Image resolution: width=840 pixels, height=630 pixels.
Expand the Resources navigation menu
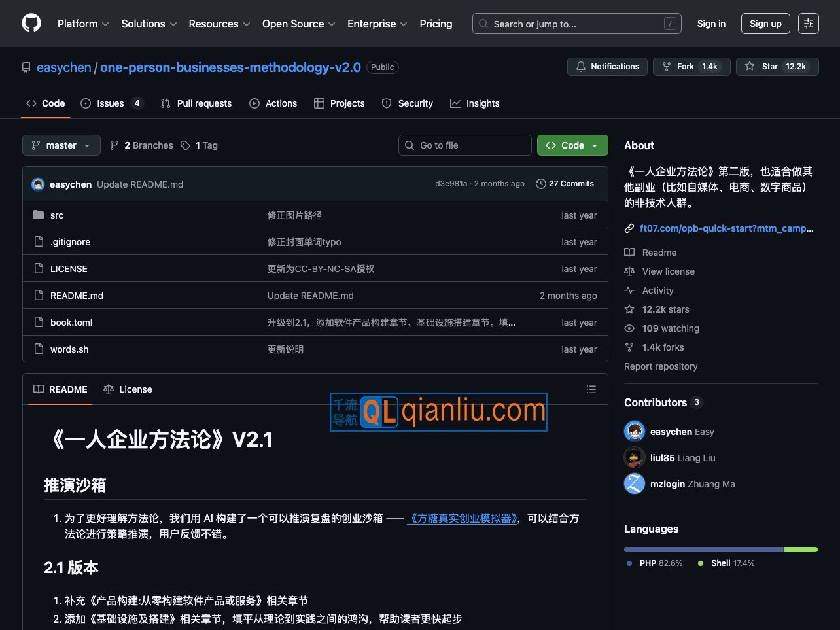[219, 24]
